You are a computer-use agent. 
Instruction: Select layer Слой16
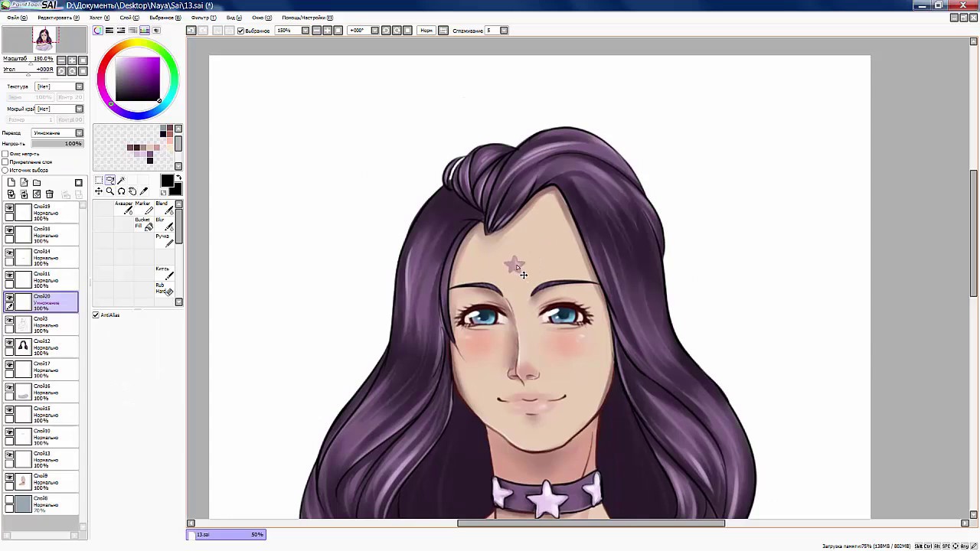42,392
